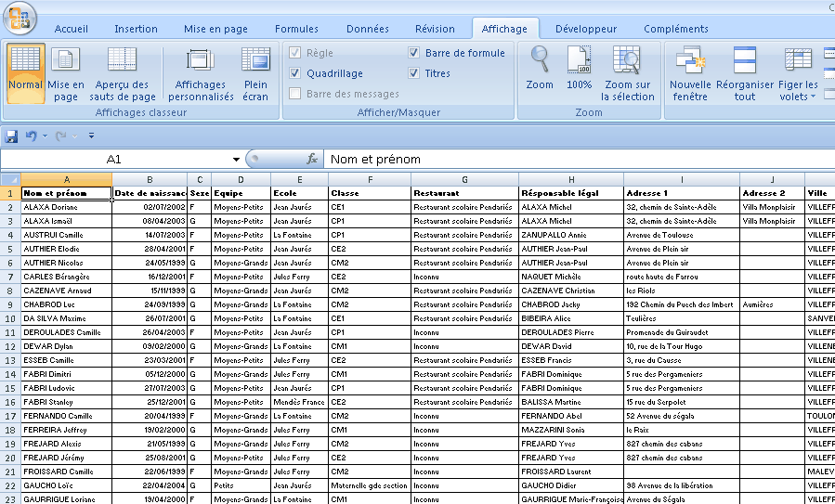Open the Zoom magnifier dialog
Screen dimensions: 835x504
pos(540,68)
